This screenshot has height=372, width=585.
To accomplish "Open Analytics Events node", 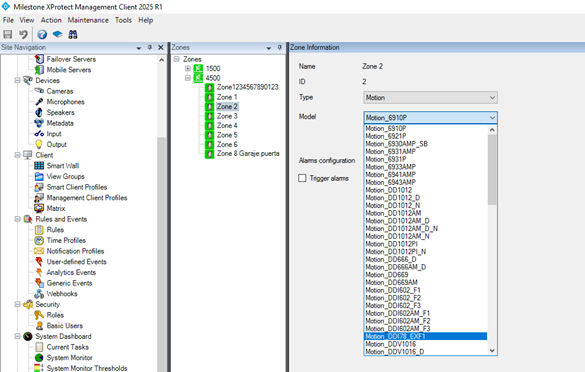I will point(71,272).
